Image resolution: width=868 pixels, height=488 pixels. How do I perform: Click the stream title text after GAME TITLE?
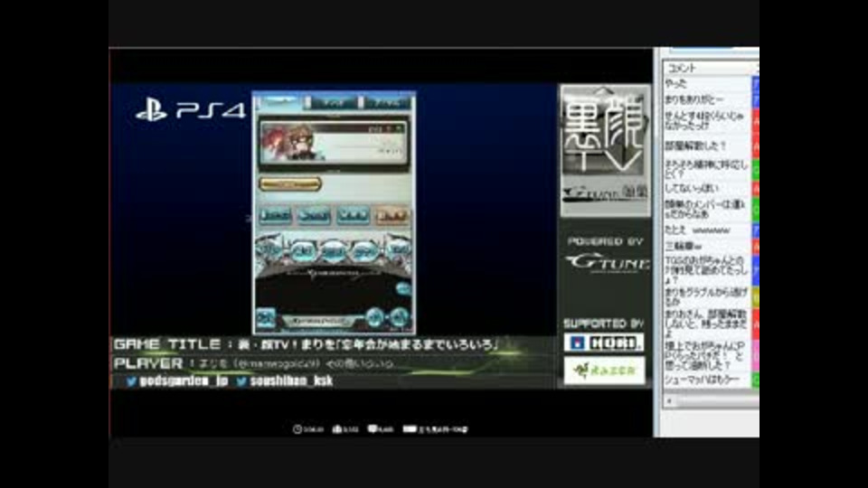click(x=368, y=344)
